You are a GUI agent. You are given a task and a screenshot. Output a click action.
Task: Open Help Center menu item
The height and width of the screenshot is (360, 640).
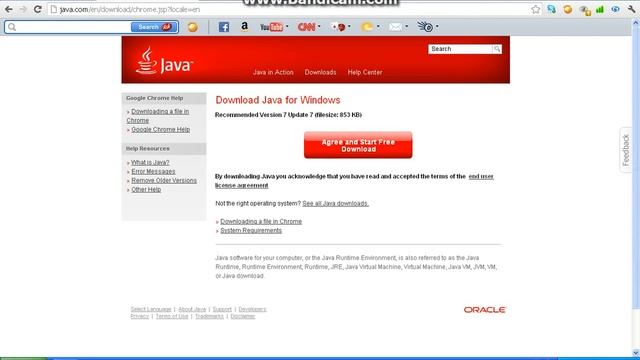(x=365, y=72)
